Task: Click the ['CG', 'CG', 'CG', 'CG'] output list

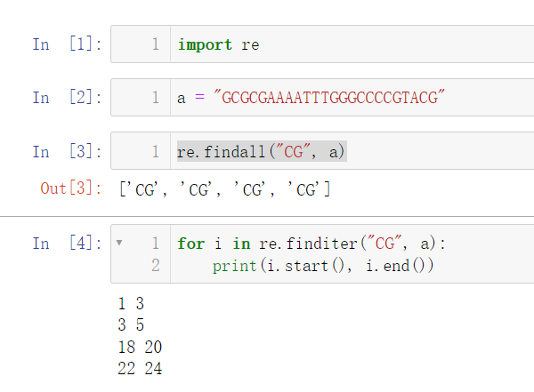Action: point(224,188)
